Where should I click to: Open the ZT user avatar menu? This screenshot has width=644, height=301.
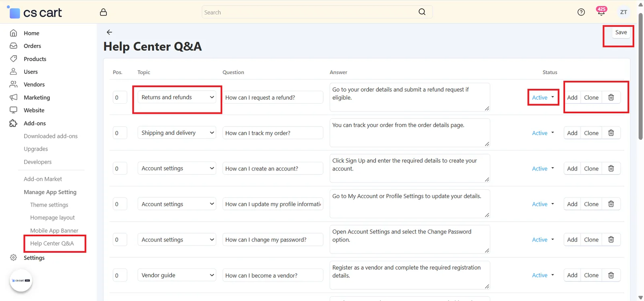[x=623, y=12]
